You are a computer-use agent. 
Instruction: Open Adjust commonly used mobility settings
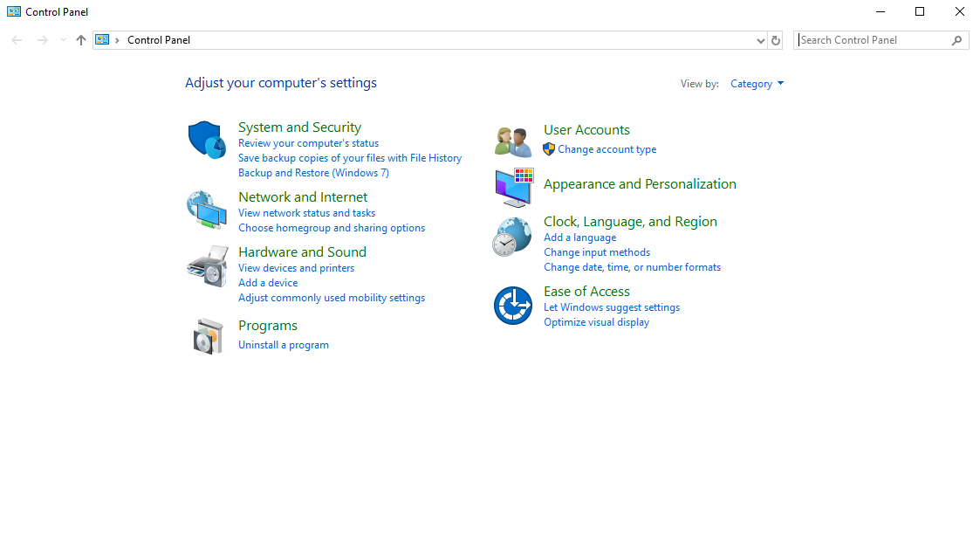[332, 299]
